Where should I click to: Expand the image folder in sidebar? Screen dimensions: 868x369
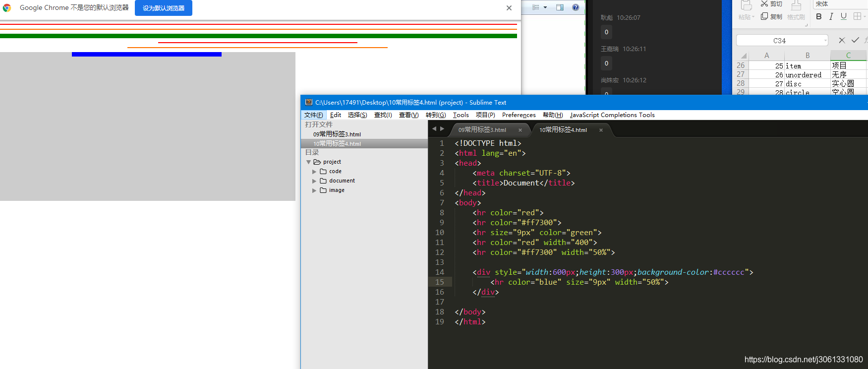(314, 190)
